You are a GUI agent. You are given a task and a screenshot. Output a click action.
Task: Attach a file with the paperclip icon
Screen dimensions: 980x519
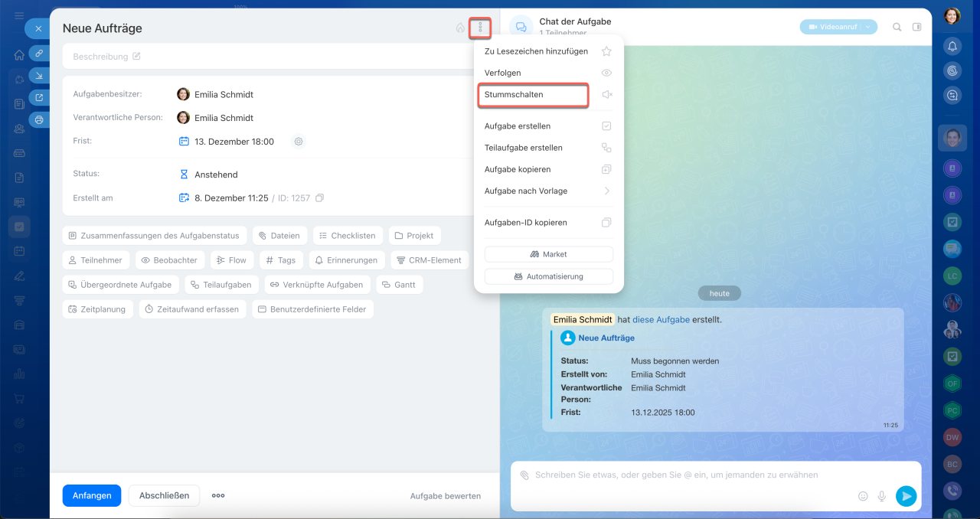click(524, 475)
